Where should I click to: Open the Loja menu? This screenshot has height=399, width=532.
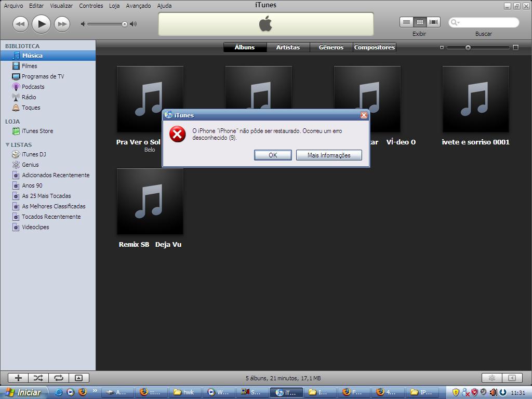[x=114, y=6]
